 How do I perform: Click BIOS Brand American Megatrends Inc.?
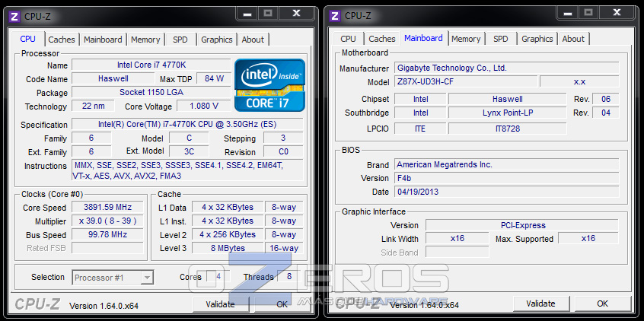(507, 164)
